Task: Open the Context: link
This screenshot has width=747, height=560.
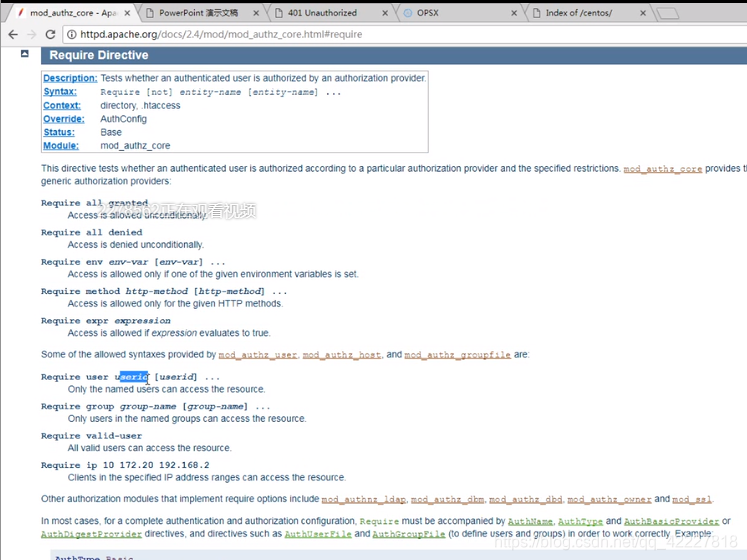Action: pyautogui.click(x=62, y=105)
